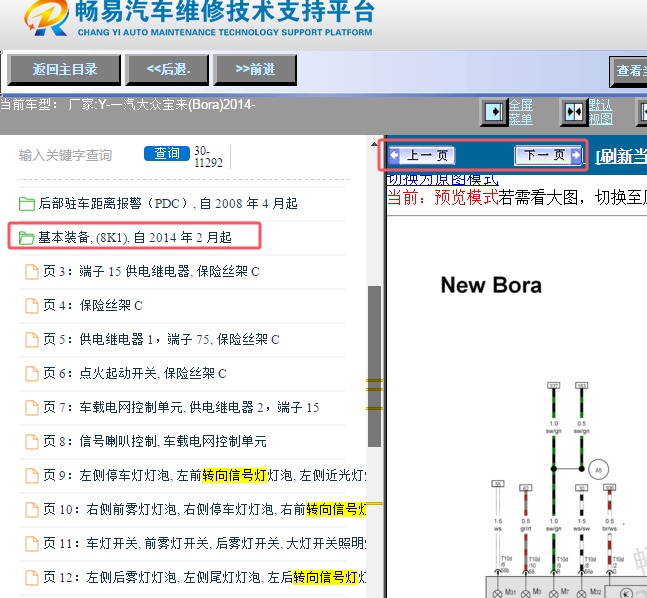Image resolution: width=647 pixels, height=598 pixels.
Task: Go to next page with 下一页
Action: 548,155
